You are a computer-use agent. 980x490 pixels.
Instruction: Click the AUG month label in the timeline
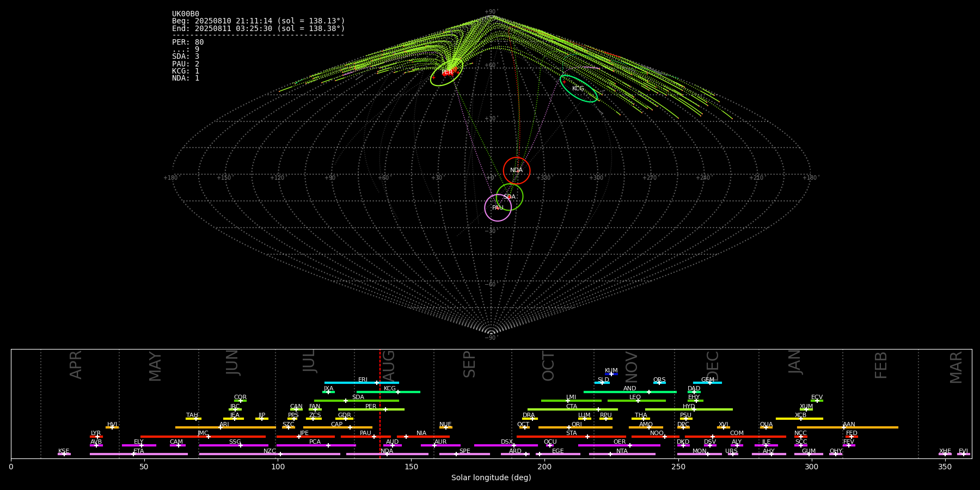(389, 365)
